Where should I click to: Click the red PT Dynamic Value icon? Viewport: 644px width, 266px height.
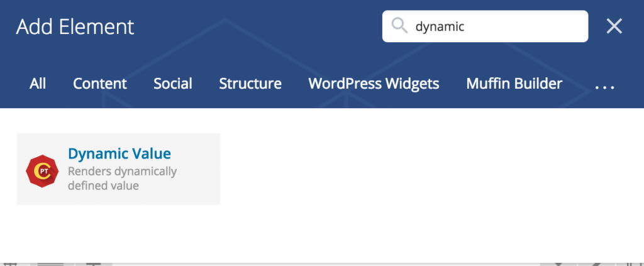click(42, 171)
